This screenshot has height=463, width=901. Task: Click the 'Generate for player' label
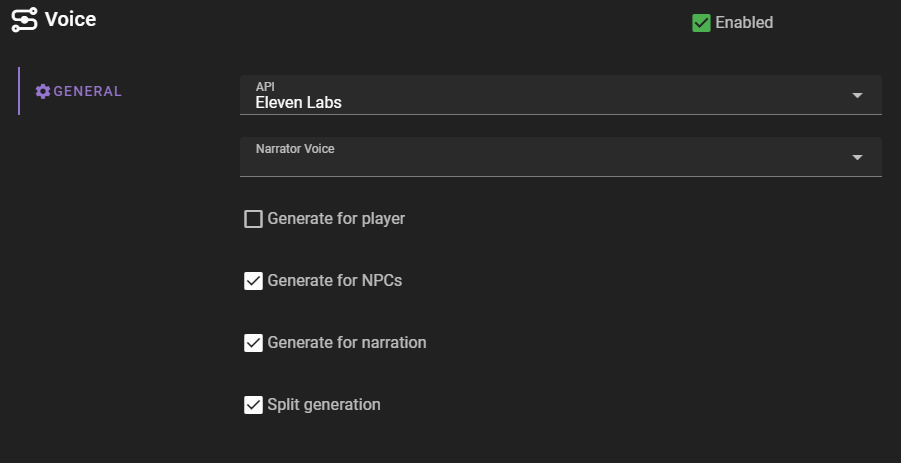336,219
